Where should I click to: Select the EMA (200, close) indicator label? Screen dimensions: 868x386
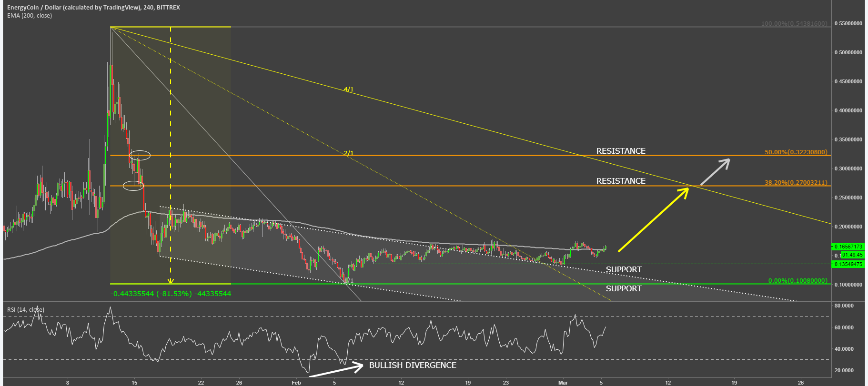(x=30, y=16)
